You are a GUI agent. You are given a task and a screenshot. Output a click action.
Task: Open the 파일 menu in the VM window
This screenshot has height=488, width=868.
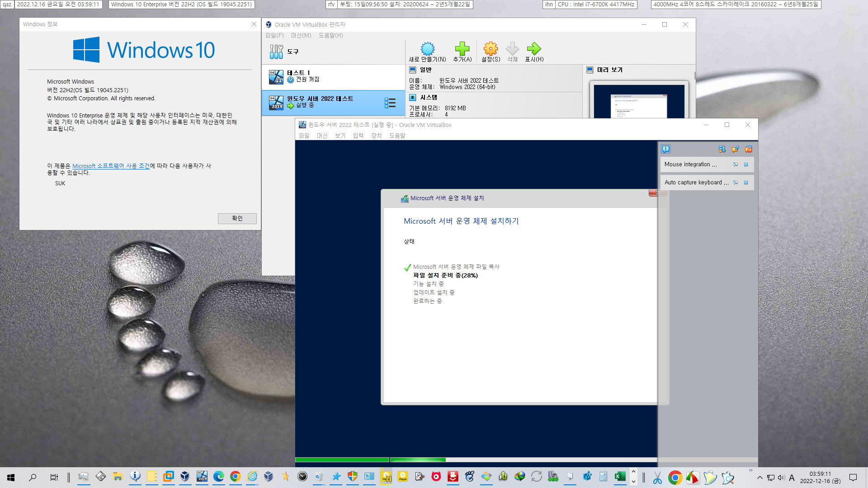pyautogui.click(x=304, y=136)
